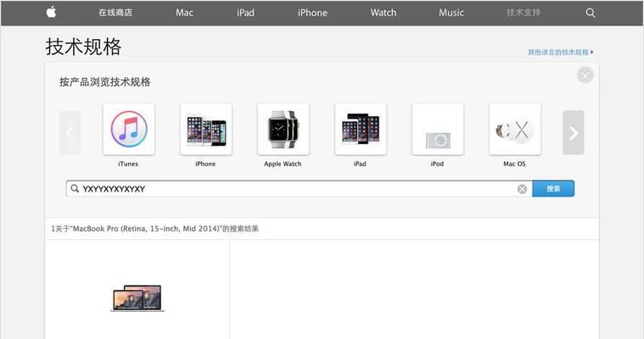Screen dimensions: 644x339
Task: Open the 技术支持 navigation item
Action: [x=524, y=13]
